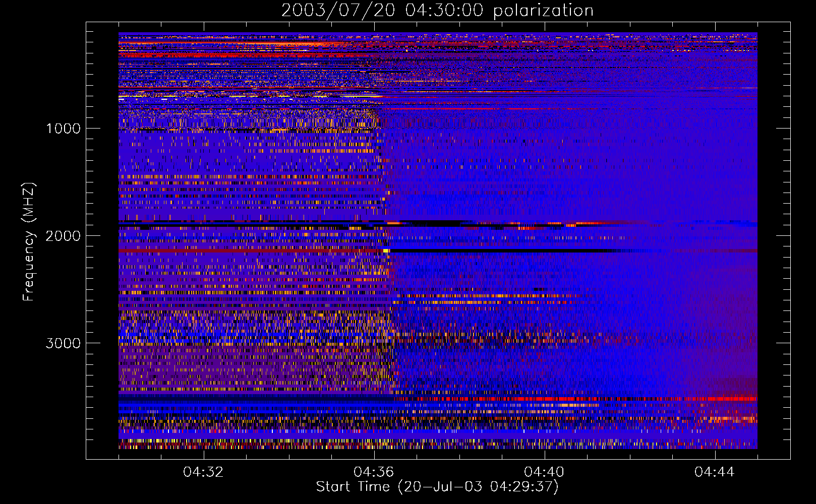This screenshot has width=816, height=504.
Task: Click the dark red band near 2150 MHz on left
Action: [252, 250]
